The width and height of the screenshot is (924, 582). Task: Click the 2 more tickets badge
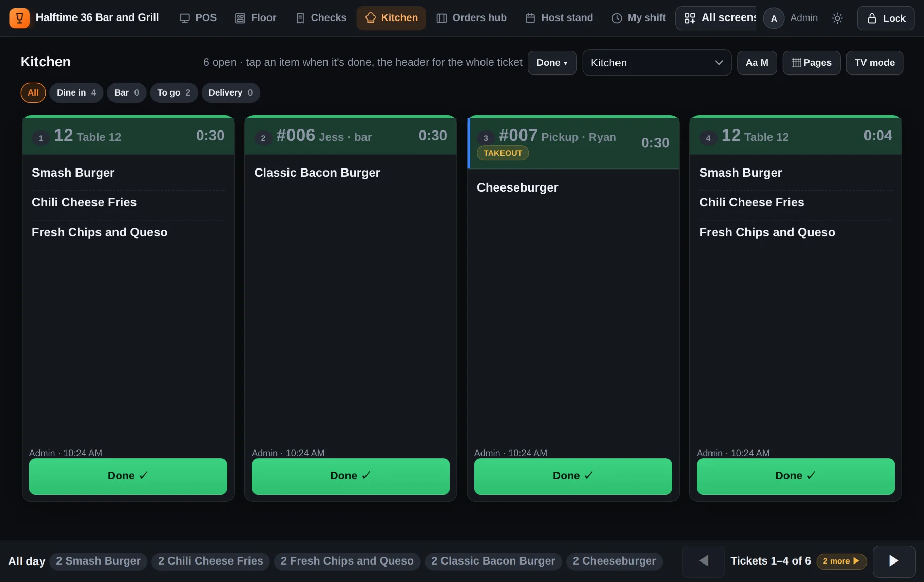841,561
